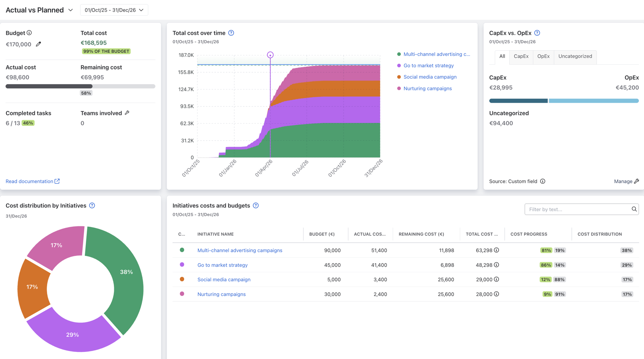Toggle Go to market strategy legend entry
Viewport: 644px width, 359px height.
click(x=425, y=65)
